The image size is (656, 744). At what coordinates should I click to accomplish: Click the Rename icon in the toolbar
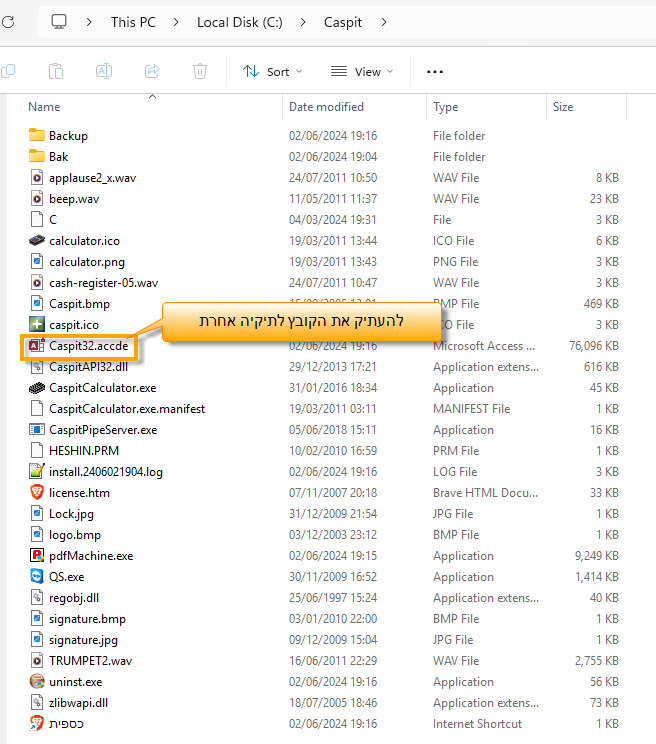(x=104, y=71)
